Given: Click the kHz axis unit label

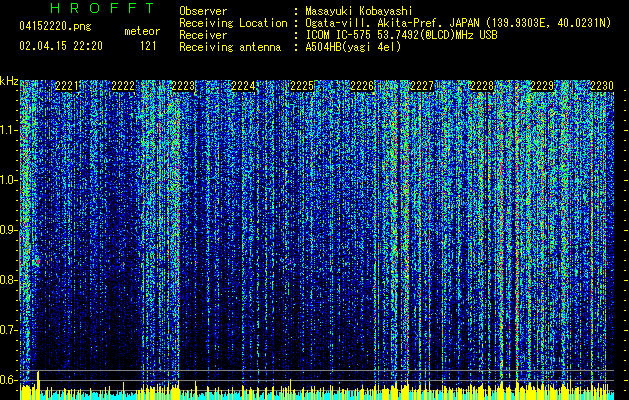Looking at the screenshot, I should pyautogui.click(x=9, y=81).
